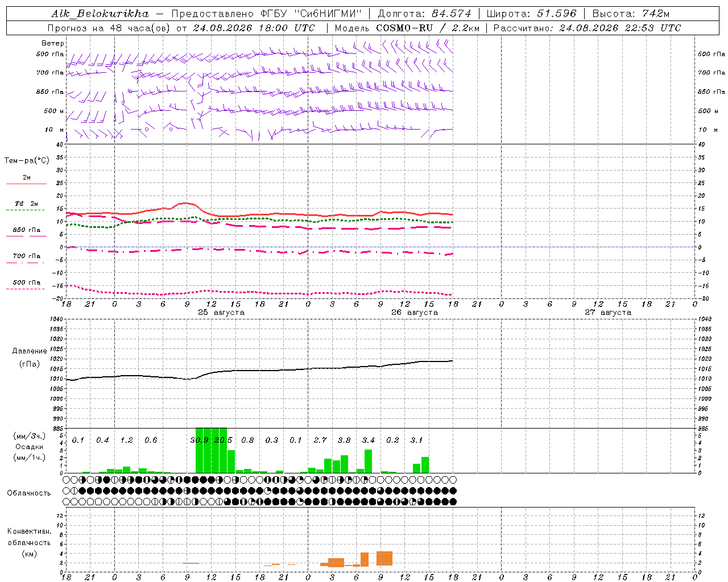Click the tallest orange convective cloud bar

(384, 558)
